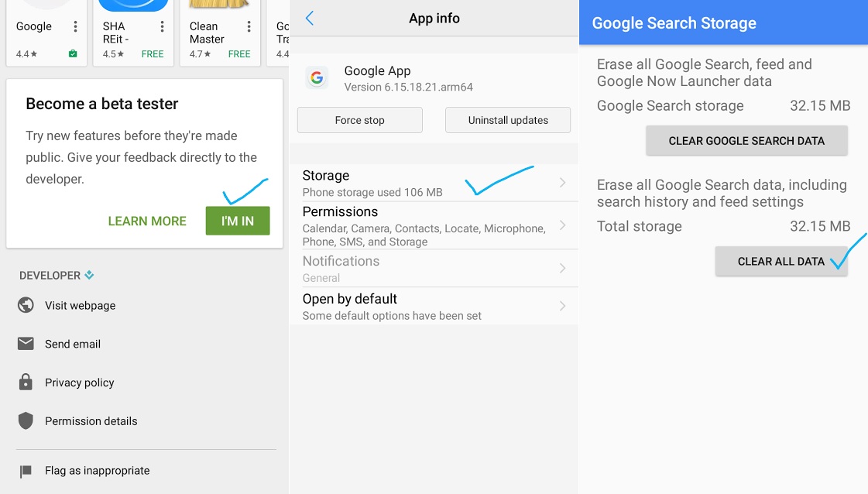The height and width of the screenshot is (494, 868).
Task: Tap the installed badge on Google card
Action: click(x=73, y=53)
